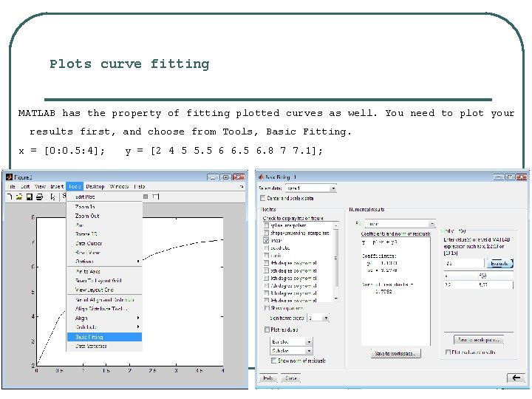Click the rightmost Figure toolbar icon
The height and width of the screenshot is (399, 532).
155,197
